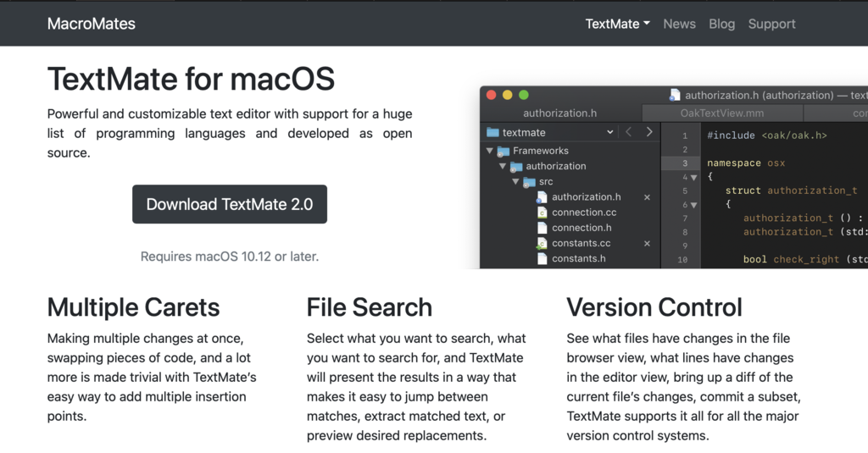Click constants.h file icon
Viewport: 868px width, 453px height.
[x=542, y=259]
